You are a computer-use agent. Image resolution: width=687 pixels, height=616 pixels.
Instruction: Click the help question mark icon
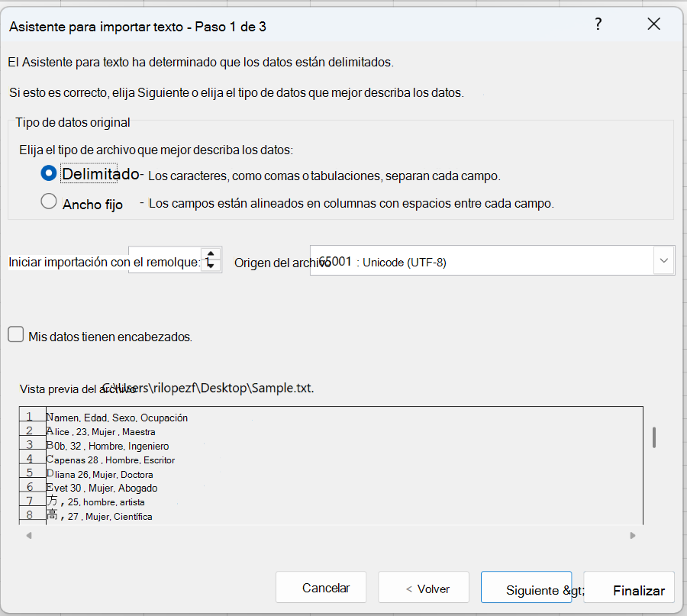598,24
